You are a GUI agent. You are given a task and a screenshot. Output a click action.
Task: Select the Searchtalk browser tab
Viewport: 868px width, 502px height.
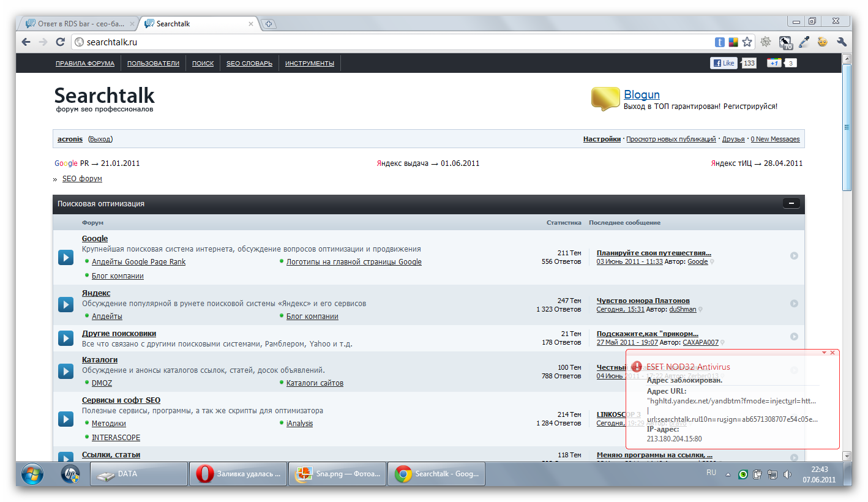(199, 24)
